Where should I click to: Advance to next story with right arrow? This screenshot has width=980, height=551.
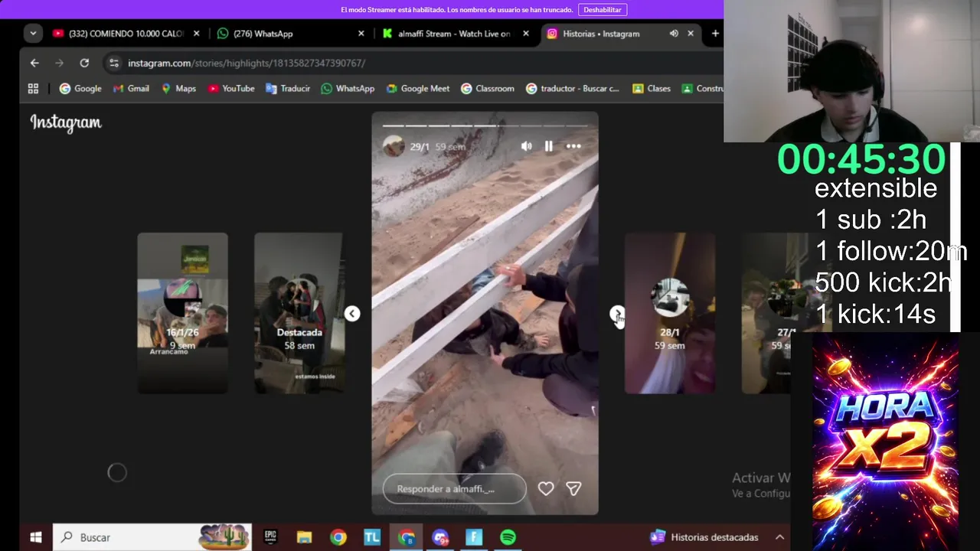[617, 314]
